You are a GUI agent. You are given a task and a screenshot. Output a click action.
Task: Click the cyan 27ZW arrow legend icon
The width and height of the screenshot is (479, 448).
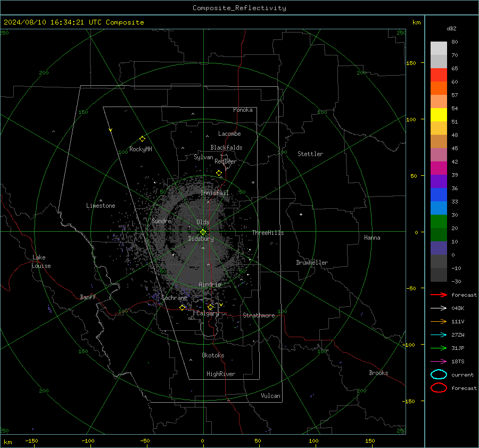tap(439, 335)
